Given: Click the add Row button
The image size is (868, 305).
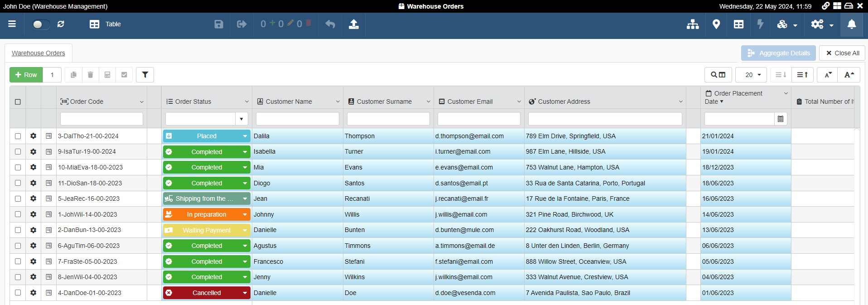Looking at the screenshot, I should [26, 75].
